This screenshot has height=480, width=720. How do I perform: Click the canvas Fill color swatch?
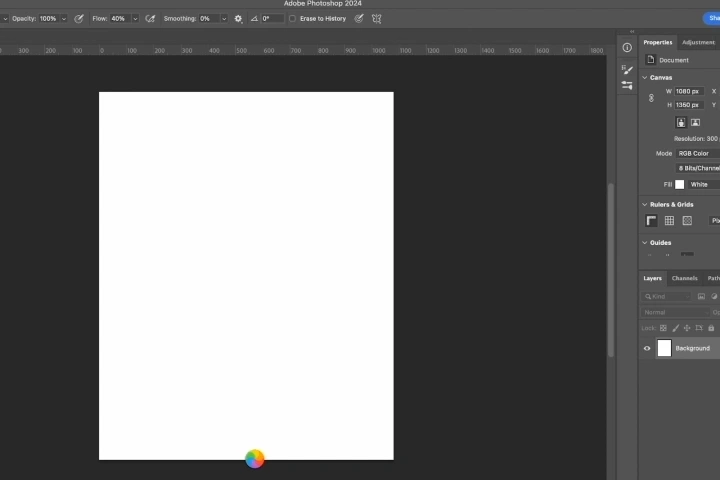(x=680, y=185)
